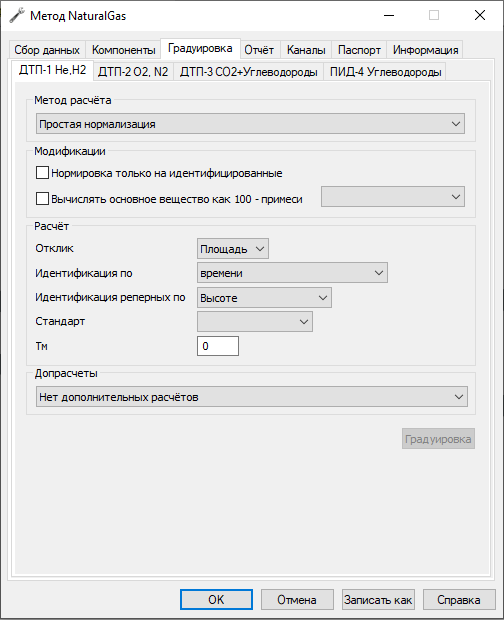Switch to ДТП-2 O2, N2 sub-tab
The width and height of the screenshot is (504, 620).
click(133, 72)
